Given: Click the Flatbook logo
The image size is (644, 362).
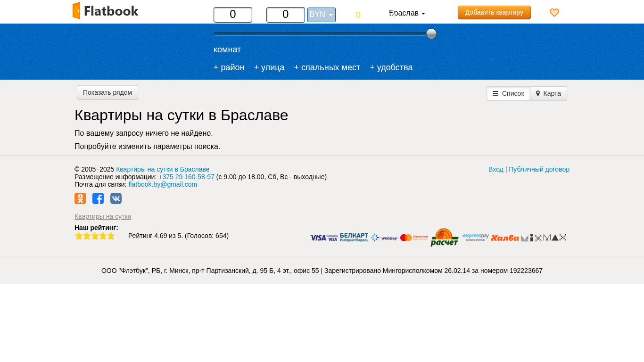Looking at the screenshot, I should coord(106,11).
